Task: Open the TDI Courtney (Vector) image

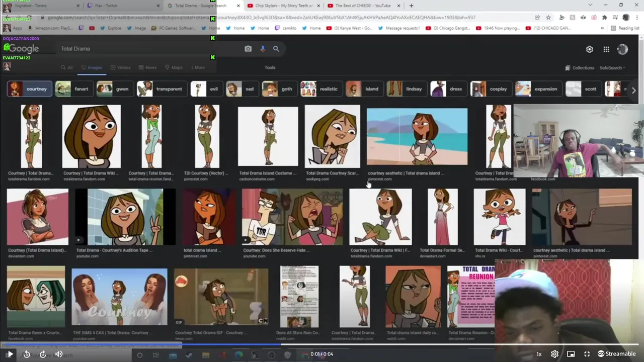Action: 207,136
